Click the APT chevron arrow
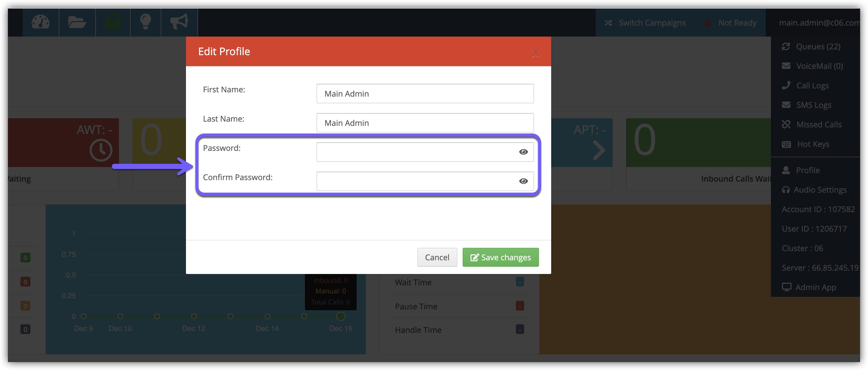The width and height of the screenshot is (868, 370). (598, 150)
